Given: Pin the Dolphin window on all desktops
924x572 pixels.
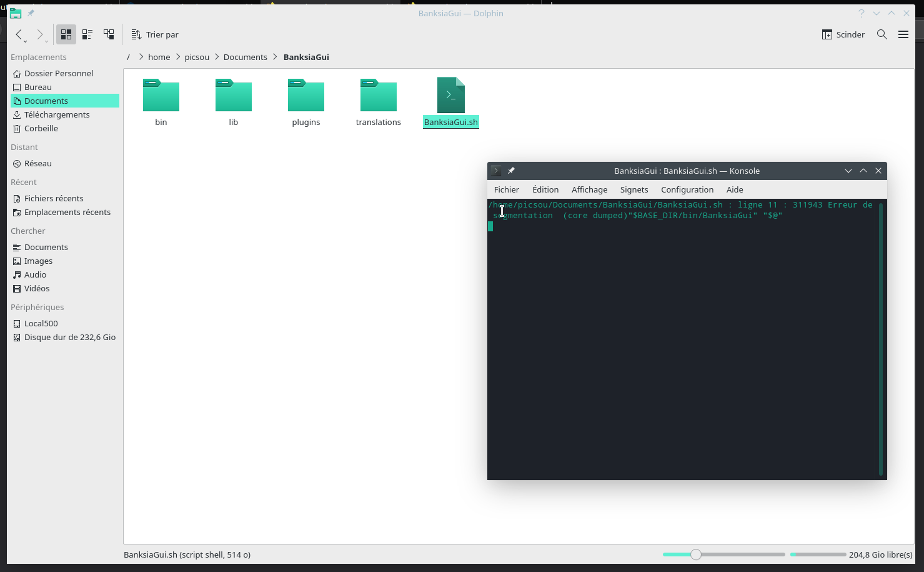Looking at the screenshot, I should pos(31,13).
